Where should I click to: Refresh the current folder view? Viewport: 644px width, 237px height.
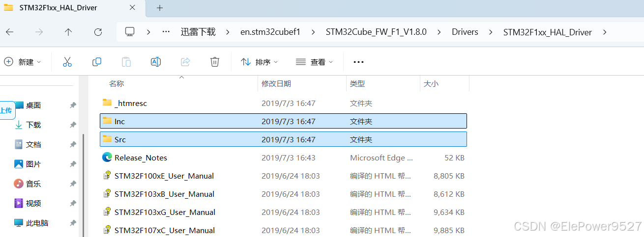pyautogui.click(x=98, y=32)
